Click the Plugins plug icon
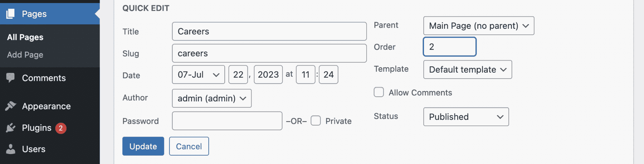 10,128
